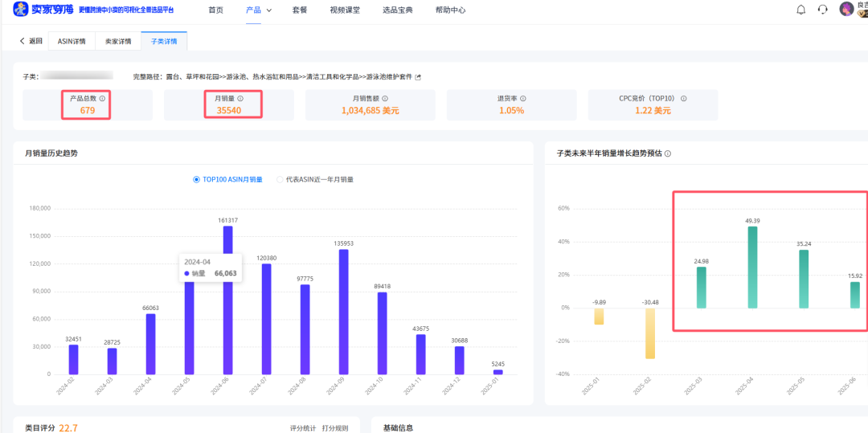Click the 2025-01 bar labeled 5245

(498, 372)
